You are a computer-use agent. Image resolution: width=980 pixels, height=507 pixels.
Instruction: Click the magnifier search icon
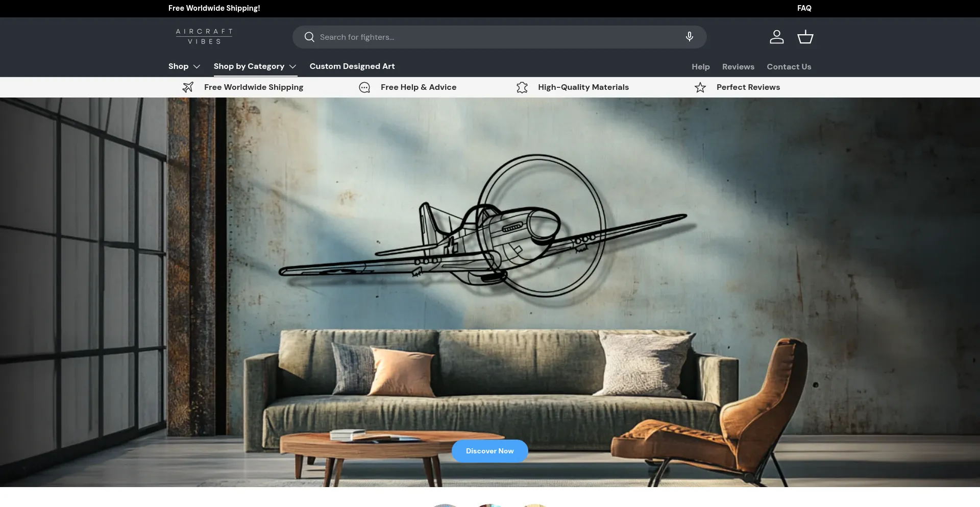tap(309, 37)
